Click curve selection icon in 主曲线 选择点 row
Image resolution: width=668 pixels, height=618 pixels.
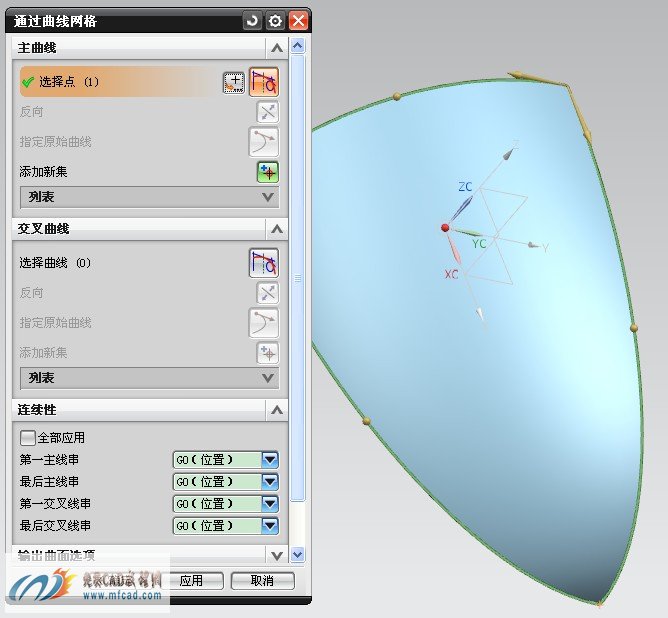[x=264, y=82]
